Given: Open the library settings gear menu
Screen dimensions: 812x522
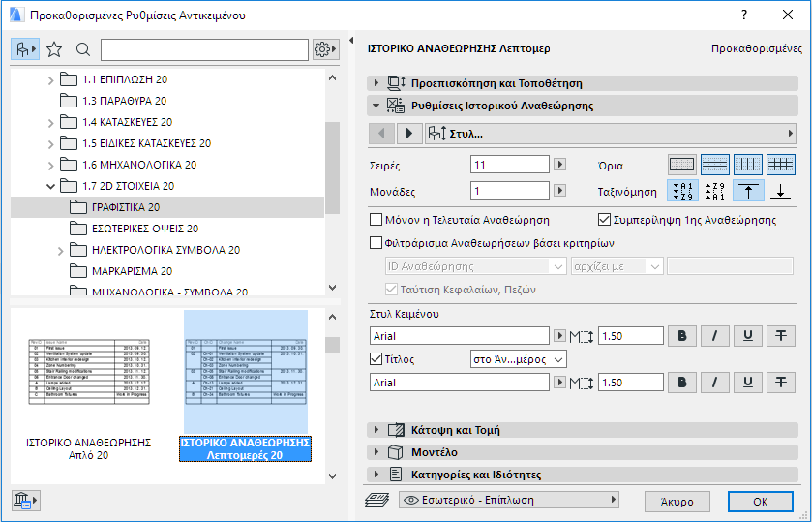Looking at the screenshot, I should tap(326, 49).
